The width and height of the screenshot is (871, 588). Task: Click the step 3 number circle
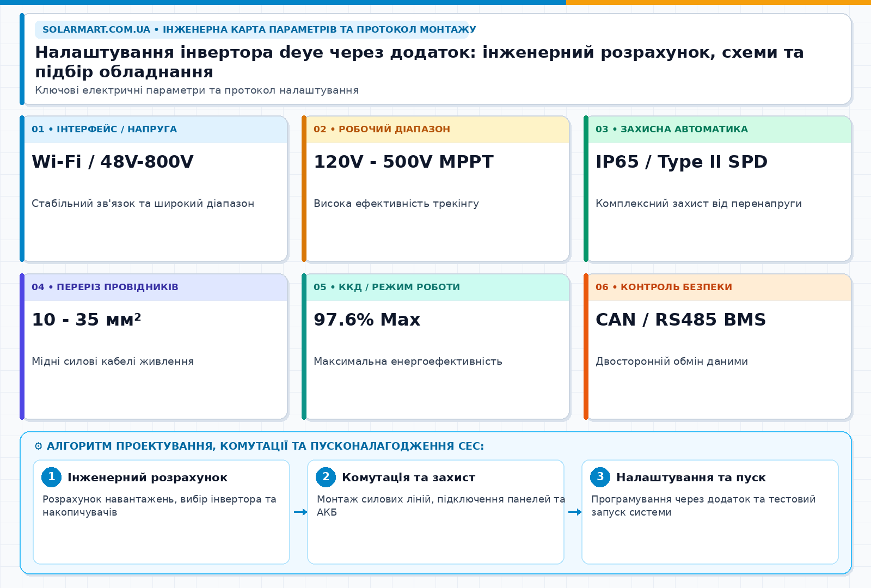[600, 477]
